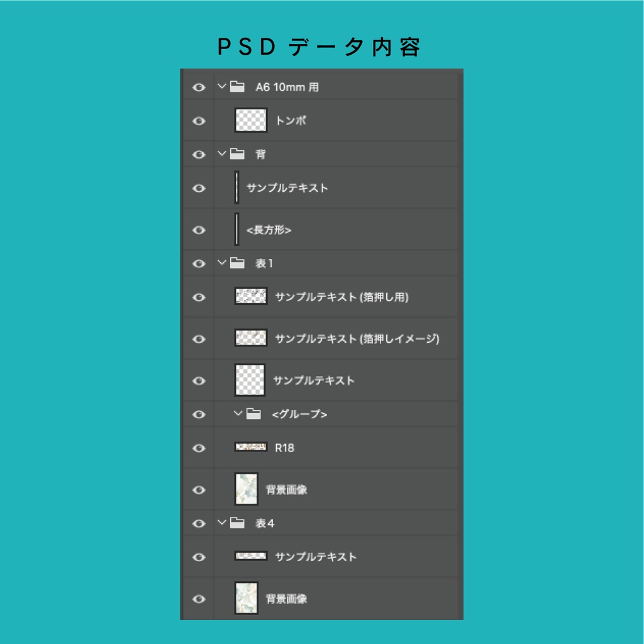The image size is (644, 644).
Task: Select the <グループ> group name
Action: (x=299, y=414)
